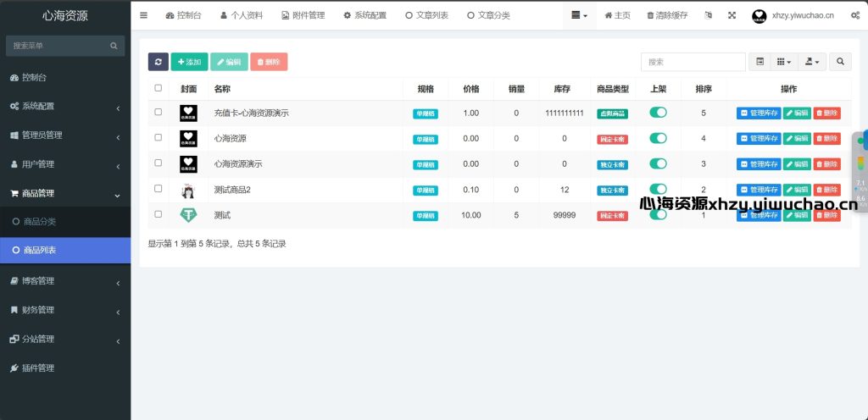Click the toolbar 删除 button

click(269, 62)
